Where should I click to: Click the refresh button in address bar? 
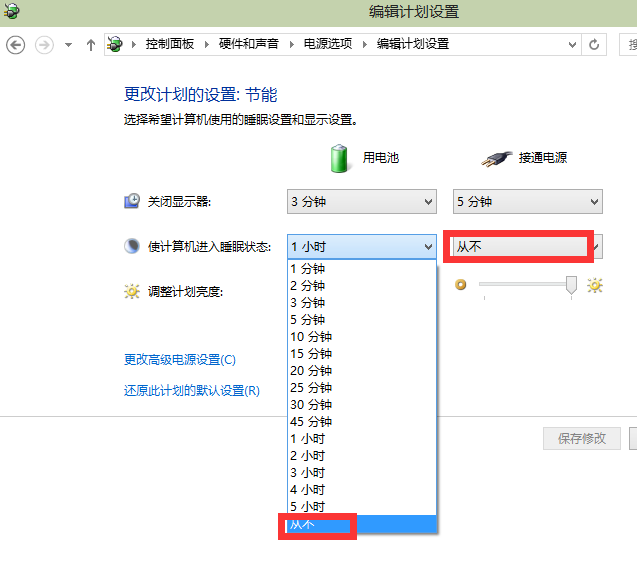click(595, 45)
